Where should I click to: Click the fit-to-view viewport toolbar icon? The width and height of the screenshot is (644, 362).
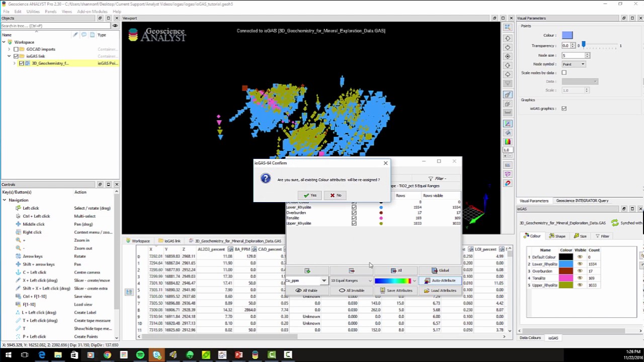[x=508, y=27]
